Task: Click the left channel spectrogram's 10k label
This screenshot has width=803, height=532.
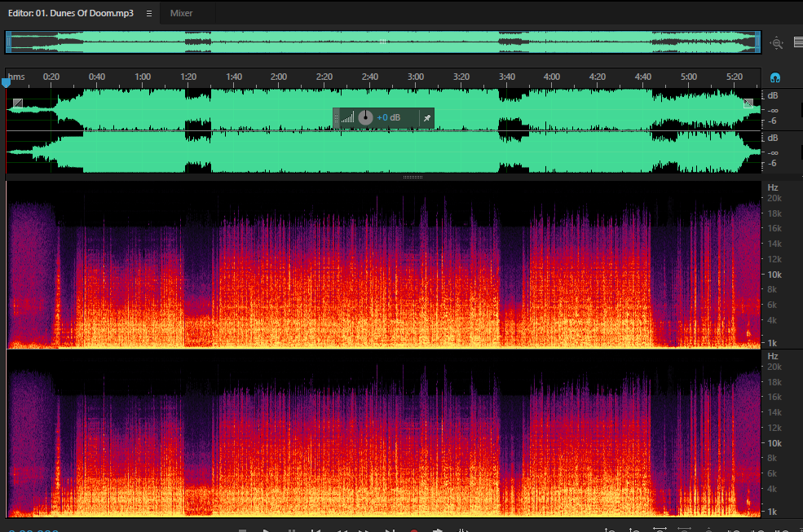Action: 774,275
